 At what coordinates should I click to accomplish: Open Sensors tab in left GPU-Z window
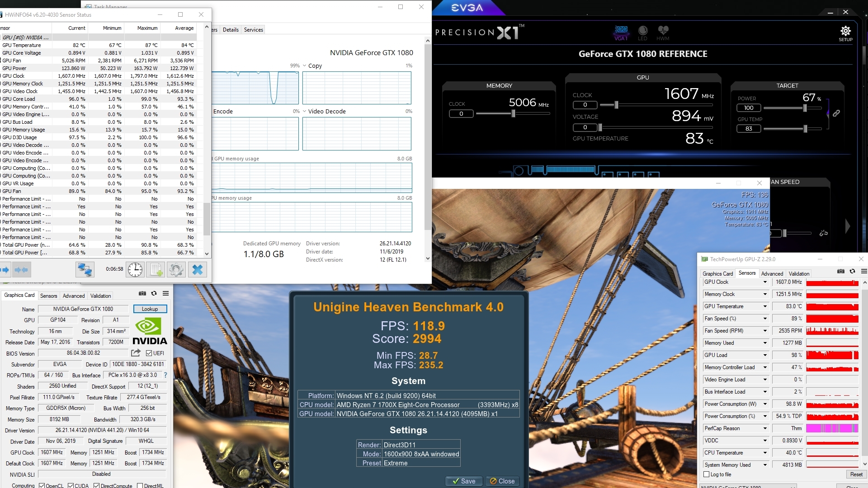point(49,296)
